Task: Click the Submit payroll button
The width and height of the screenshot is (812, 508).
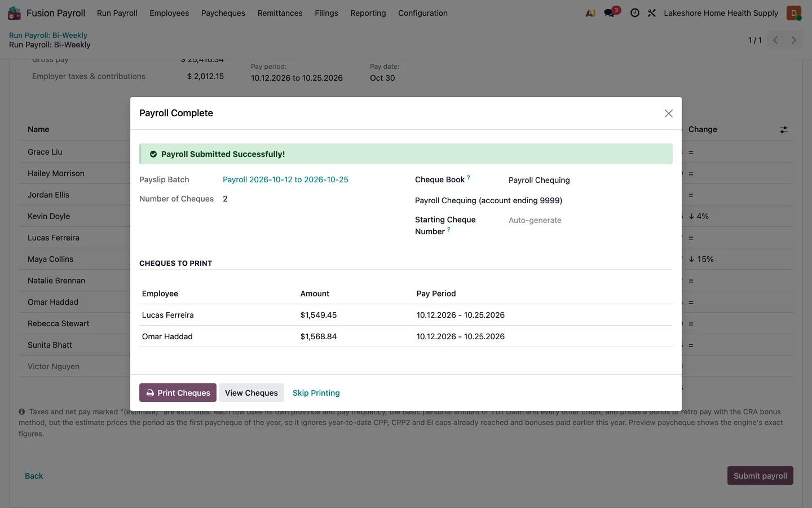Action: 760,476
